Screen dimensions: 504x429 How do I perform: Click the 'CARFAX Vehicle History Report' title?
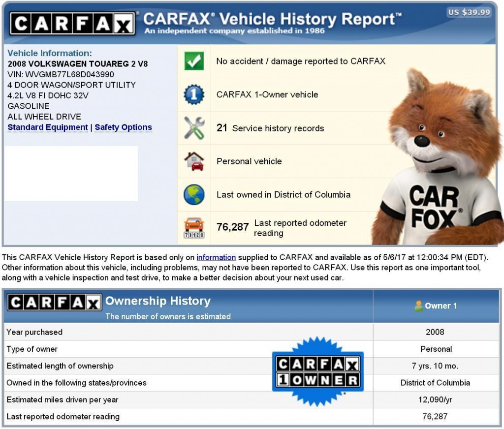click(272, 19)
